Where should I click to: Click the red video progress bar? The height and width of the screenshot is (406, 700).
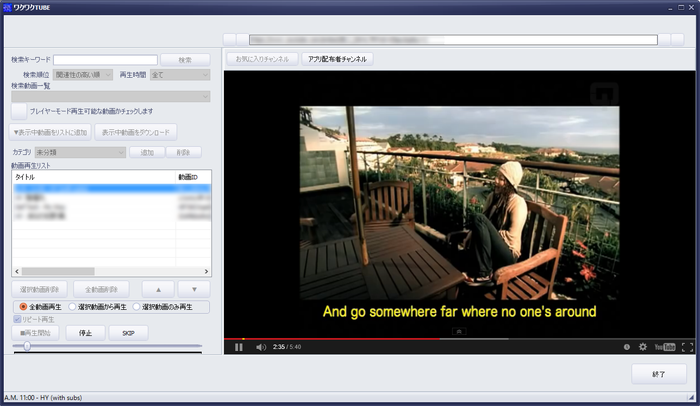(x=330, y=337)
